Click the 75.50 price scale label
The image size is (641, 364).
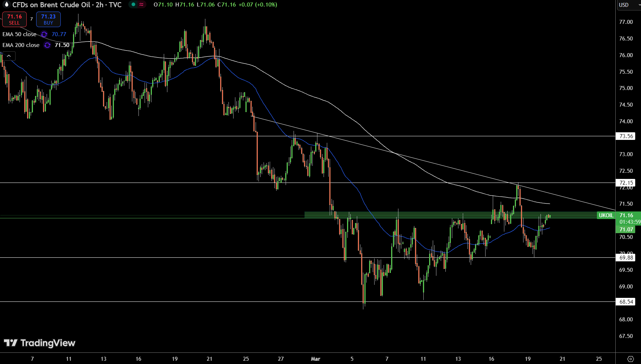[626, 72]
